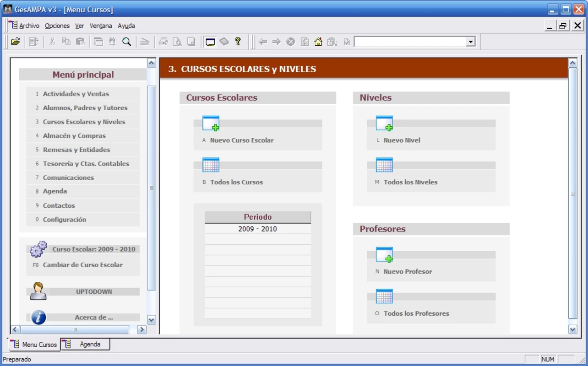588x366 pixels.
Task: Click the grid icon above Todos los Cursos
Action: pyautogui.click(x=211, y=165)
